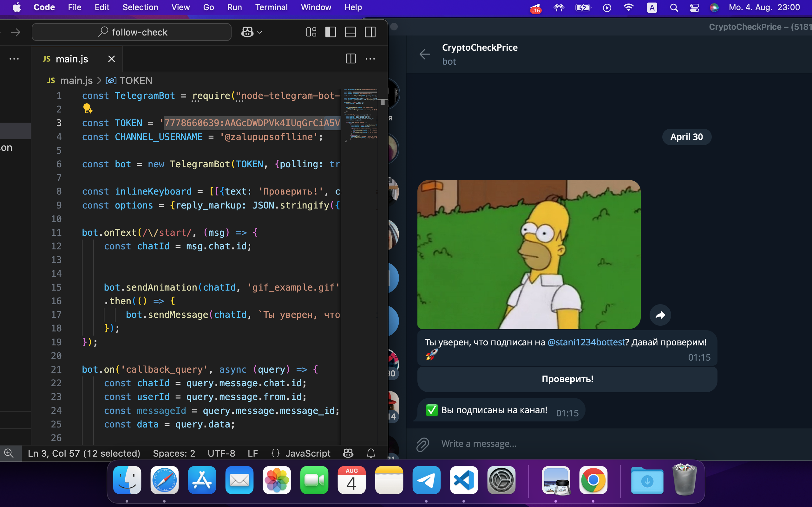The width and height of the screenshot is (812, 507).
Task: Show the lightbulb code actions
Action: 88,109
